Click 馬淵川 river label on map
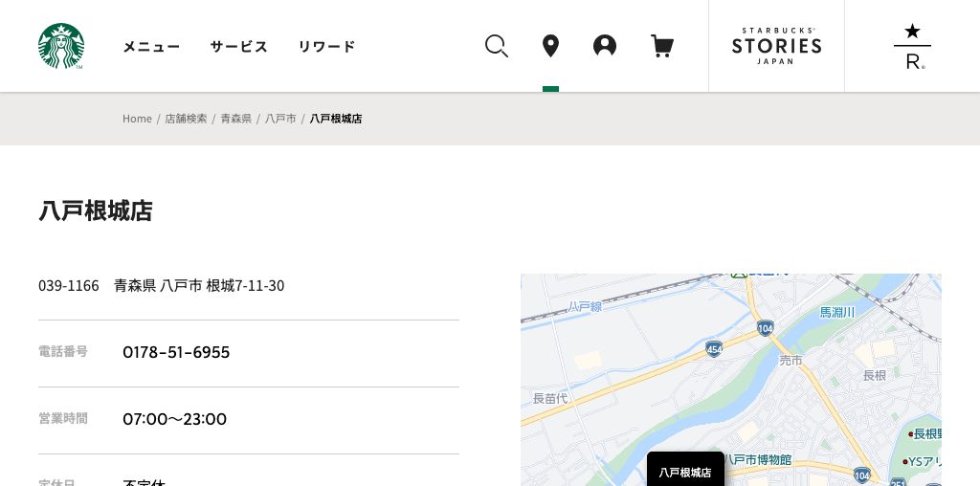 [x=837, y=312]
